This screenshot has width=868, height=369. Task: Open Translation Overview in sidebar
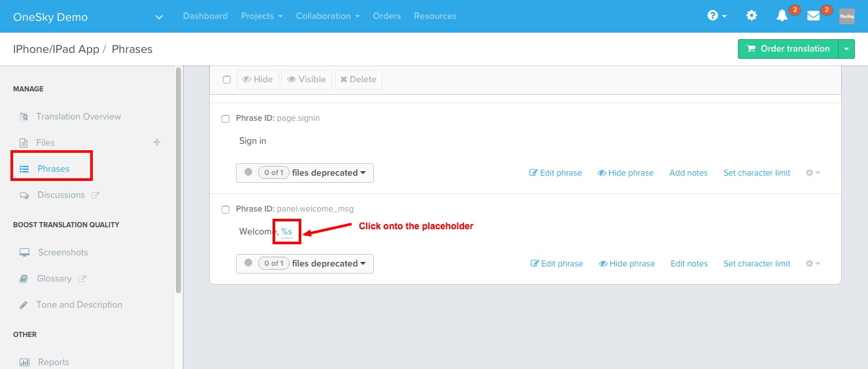[x=78, y=116]
